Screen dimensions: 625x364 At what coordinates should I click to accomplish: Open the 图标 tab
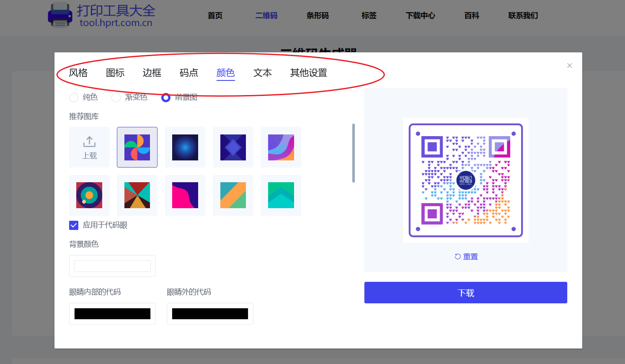click(115, 73)
